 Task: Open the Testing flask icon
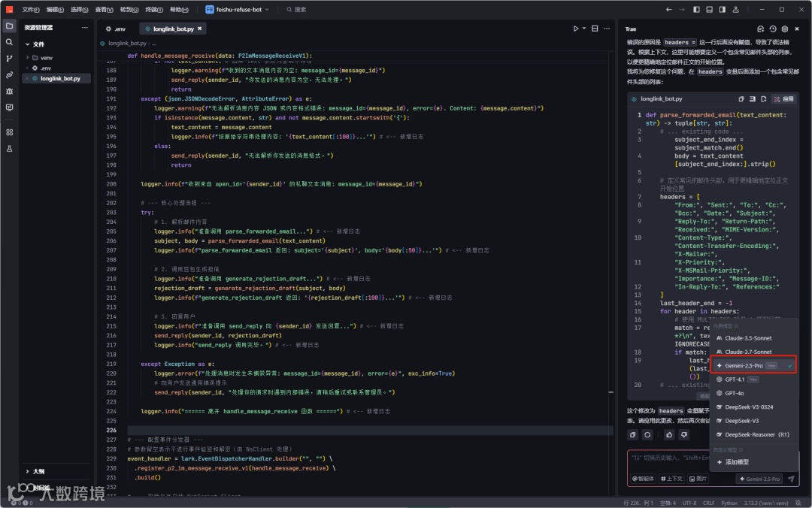tap(9, 149)
